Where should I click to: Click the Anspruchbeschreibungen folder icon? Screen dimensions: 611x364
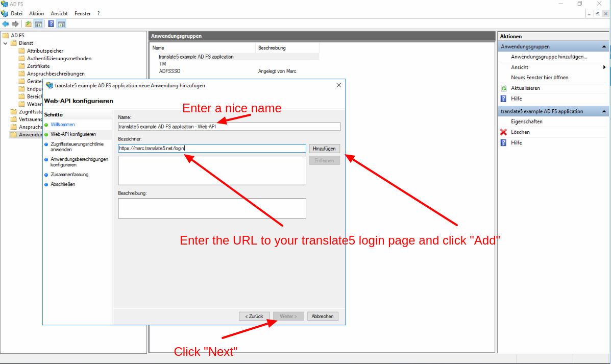22,74
